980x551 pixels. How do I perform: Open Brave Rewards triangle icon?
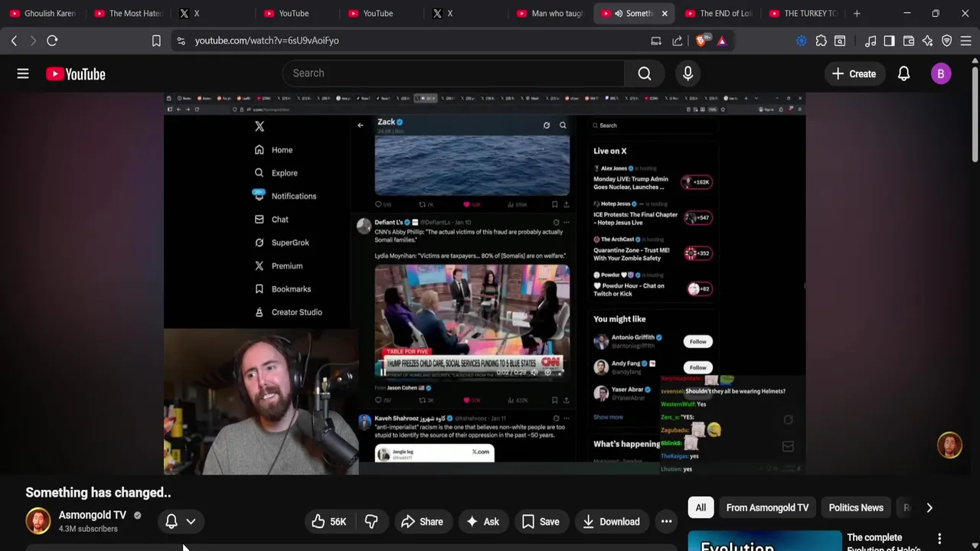coord(722,41)
